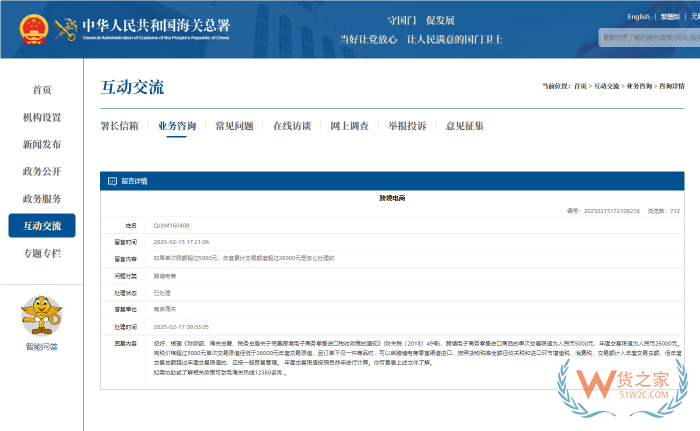Click the customs key-and-caduceus emblem icon

(x=66, y=29)
